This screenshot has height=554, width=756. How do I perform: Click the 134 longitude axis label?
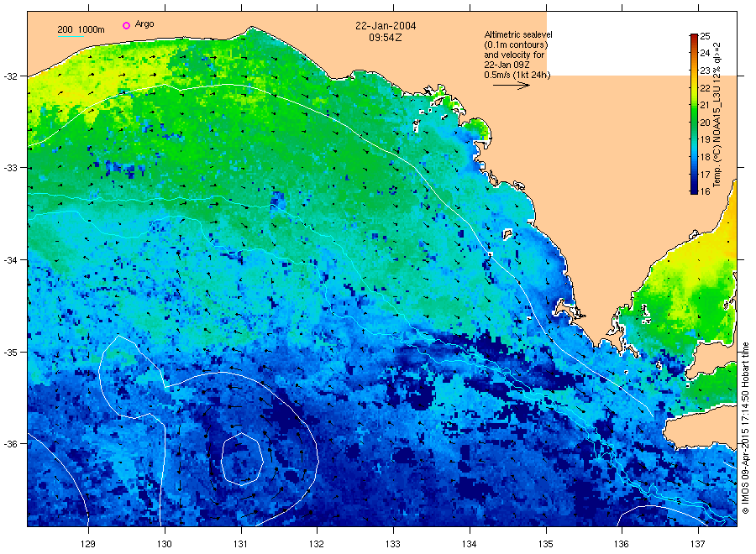tap(469, 545)
